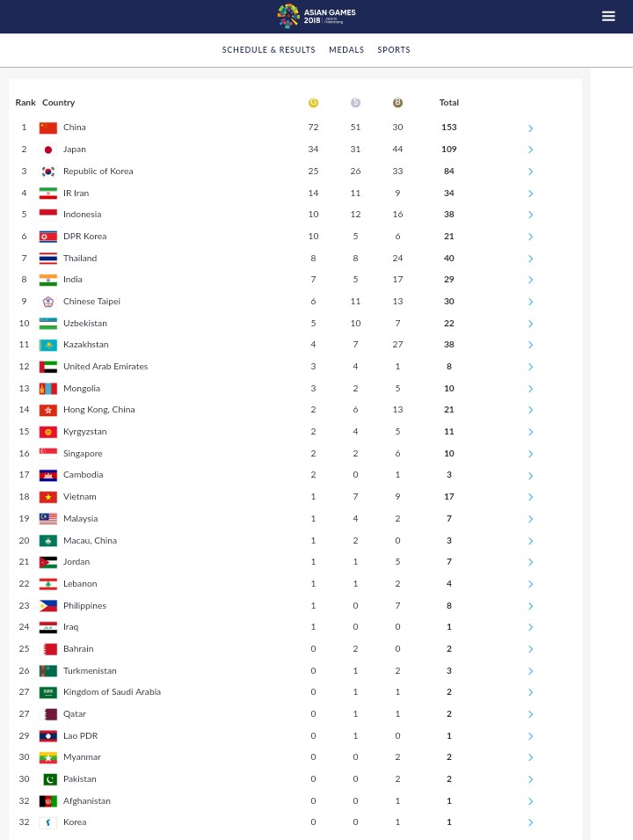Click the gold medal column icon
Image resolution: width=633 pixels, height=840 pixels.
tap(313, 102)
